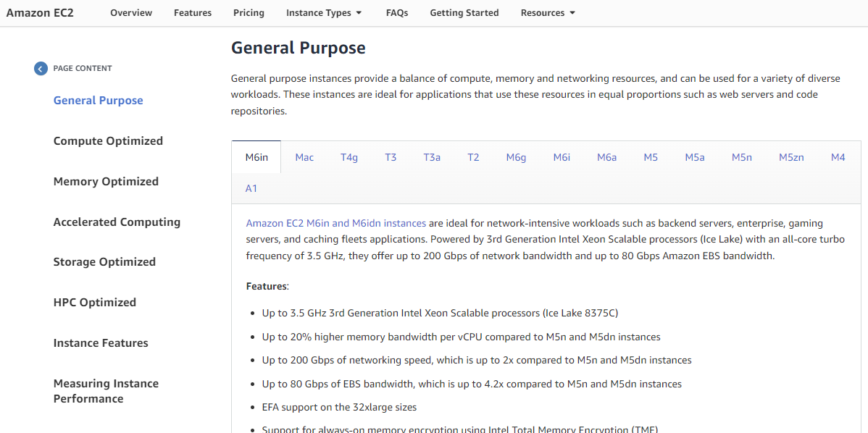
Task: Click the Features: subheading text
Action: (x=267, y=287)
